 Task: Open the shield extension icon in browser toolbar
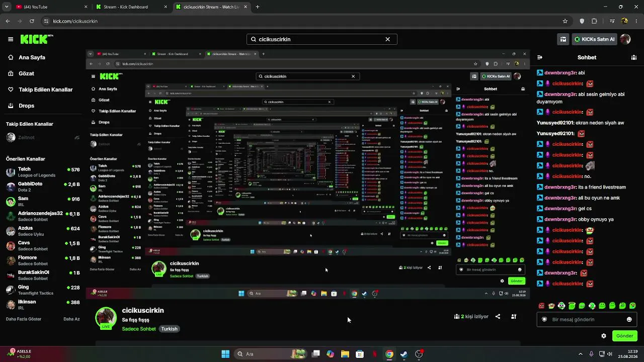[582, 21]
